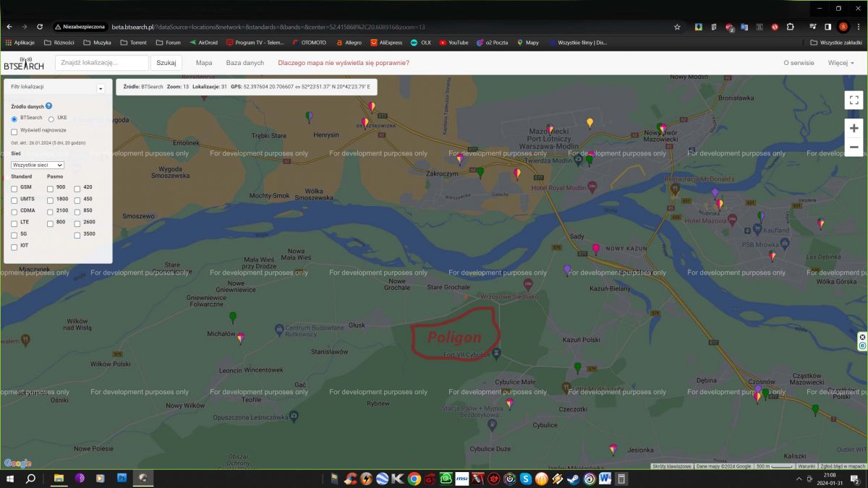This screenshot has width=868, height=488.
Task: Click the browser address bar URL
Action: 268,27
